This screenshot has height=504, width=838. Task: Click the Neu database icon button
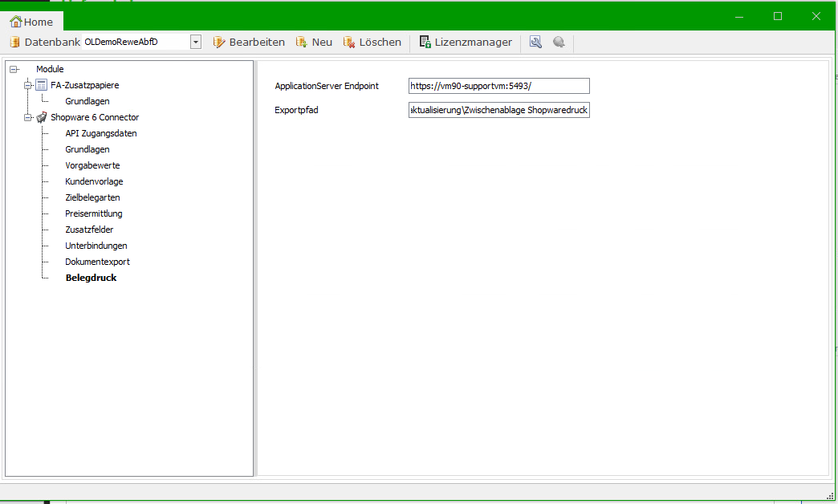302,43
